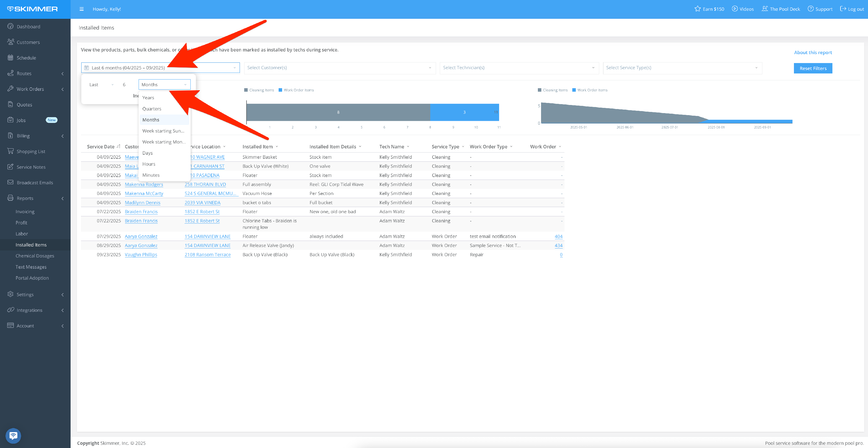Sort by the Service Date column header
Screen dimensions: 868x448
pyautogui.click(x=100, y=147)
